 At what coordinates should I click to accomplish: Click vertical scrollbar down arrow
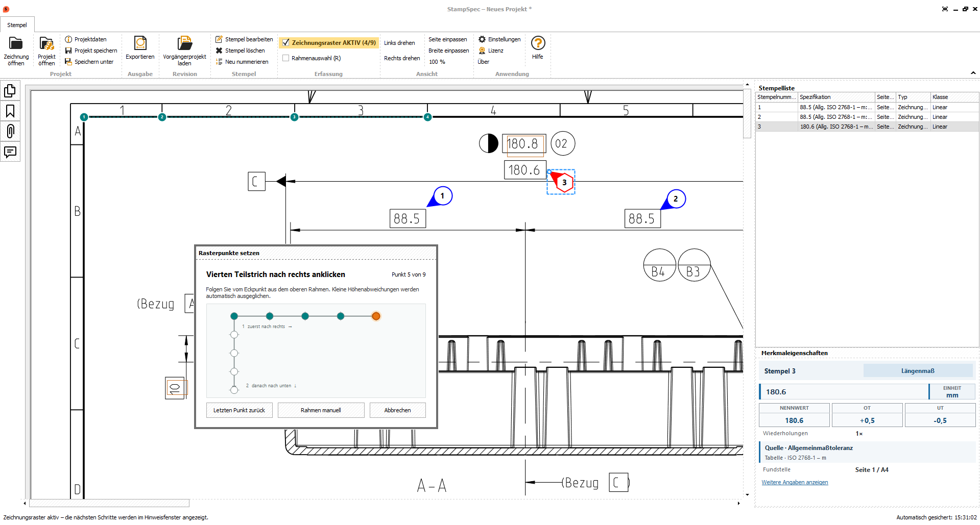(x=747, y=494)
